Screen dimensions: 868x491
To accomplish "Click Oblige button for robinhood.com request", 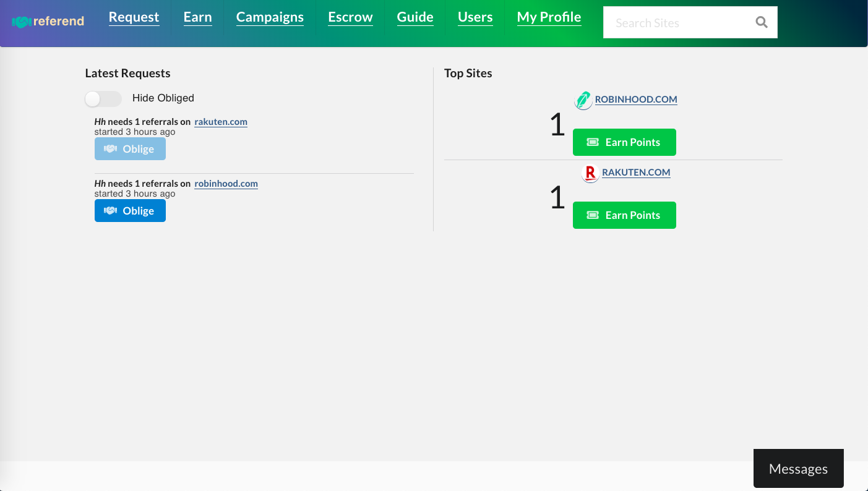I will click(x=130, y=211).
